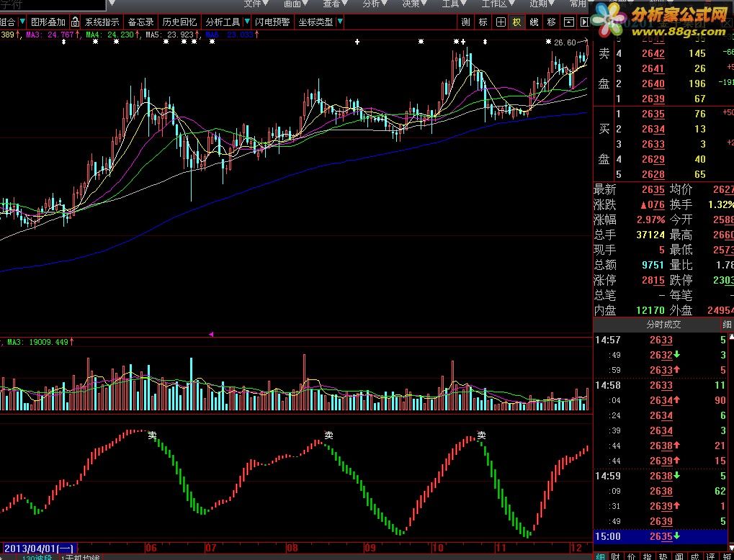Click the 2013/04/01(一) date label
734x560 pixels.
point(40,548)
